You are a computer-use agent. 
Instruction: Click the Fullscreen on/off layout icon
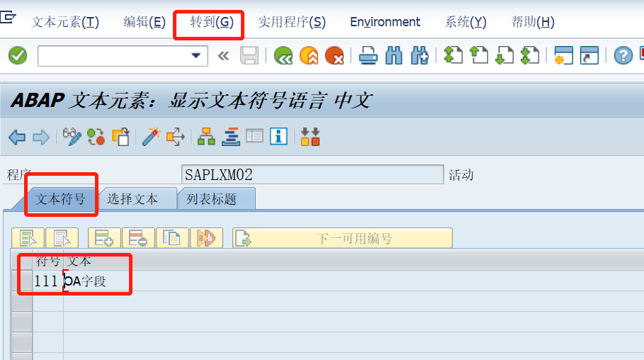coord(254,136)
